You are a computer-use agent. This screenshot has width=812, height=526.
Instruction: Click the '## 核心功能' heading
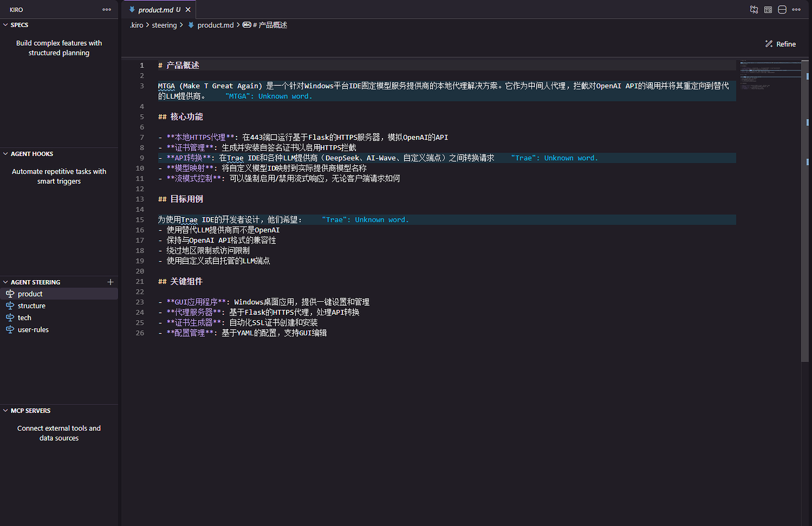pyautogui.click(x=181, y=116)
